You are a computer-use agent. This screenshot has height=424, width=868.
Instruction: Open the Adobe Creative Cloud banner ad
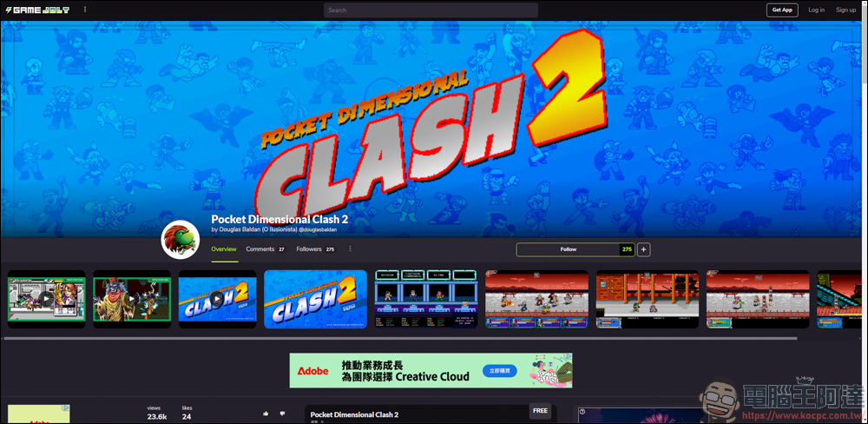[431, 370]
